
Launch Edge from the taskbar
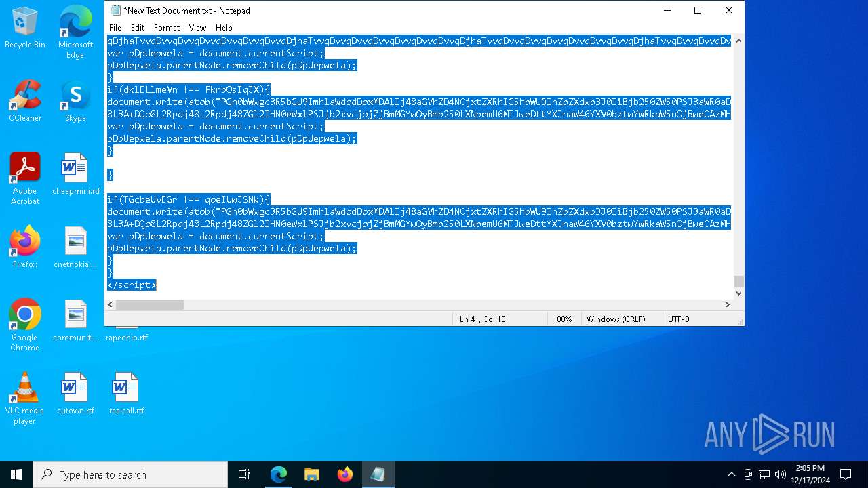pos(279,474)
